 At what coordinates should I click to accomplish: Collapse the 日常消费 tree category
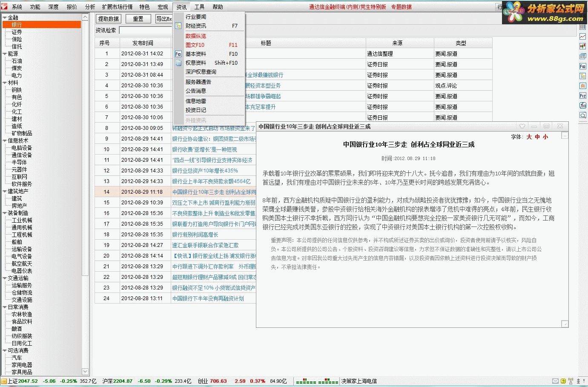coord(5,307)
